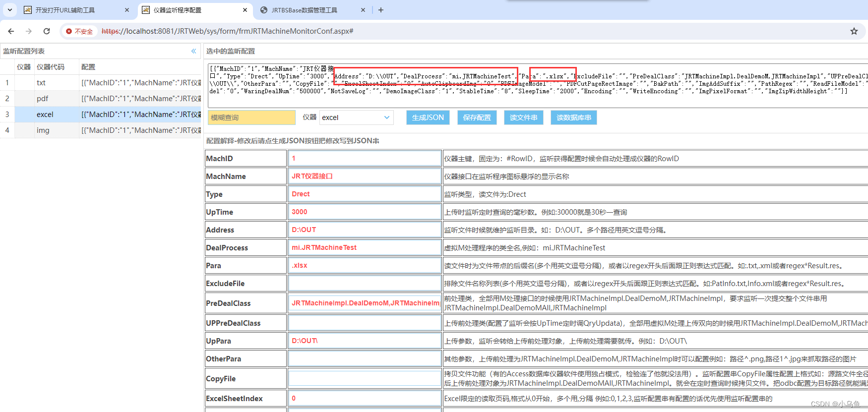Edit the PreDealClass value field
The width and height of the screenshot is (868, 412).
(x=365, y=303)
